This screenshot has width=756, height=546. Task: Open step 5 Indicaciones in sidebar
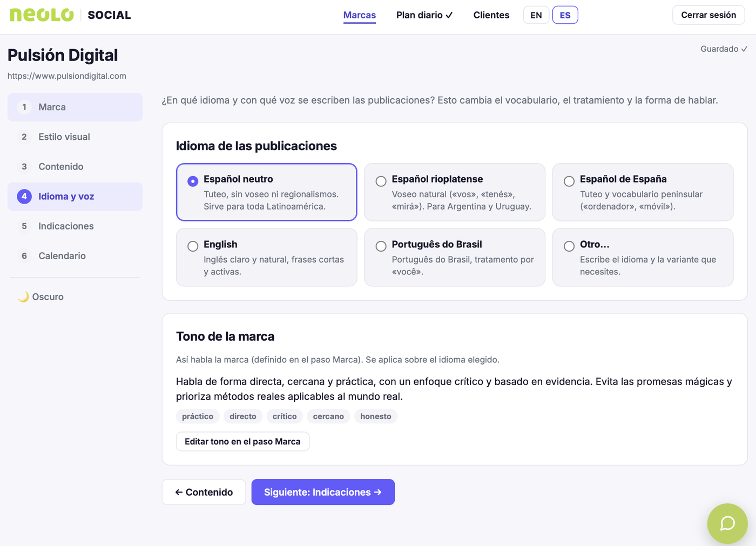pyautogui.click(x=75, y=226)
